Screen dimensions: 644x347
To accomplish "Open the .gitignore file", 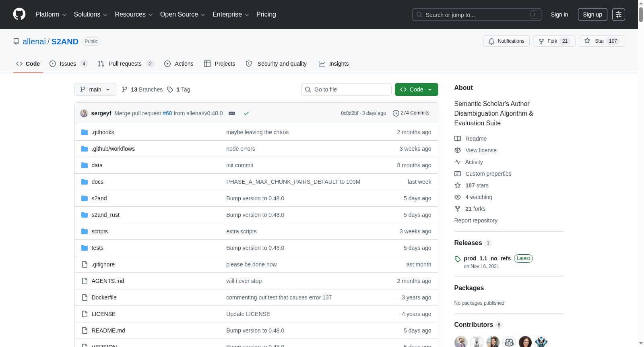I will (103, 264).
